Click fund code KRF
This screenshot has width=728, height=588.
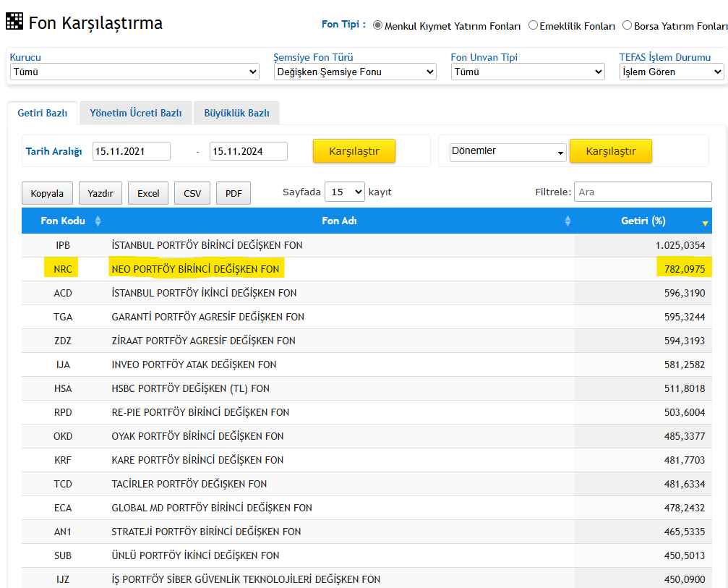63,460
